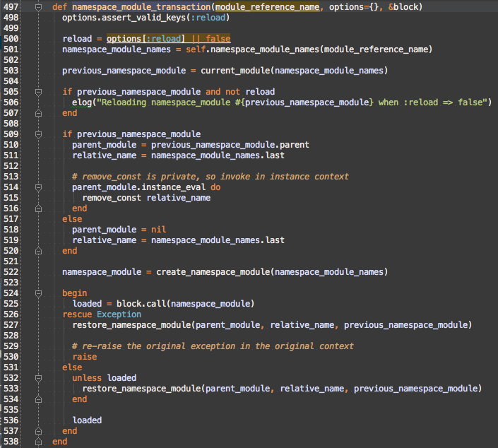Click current_module call on line 503
This screenshot has width=498, height=448.
click(235, 71)
